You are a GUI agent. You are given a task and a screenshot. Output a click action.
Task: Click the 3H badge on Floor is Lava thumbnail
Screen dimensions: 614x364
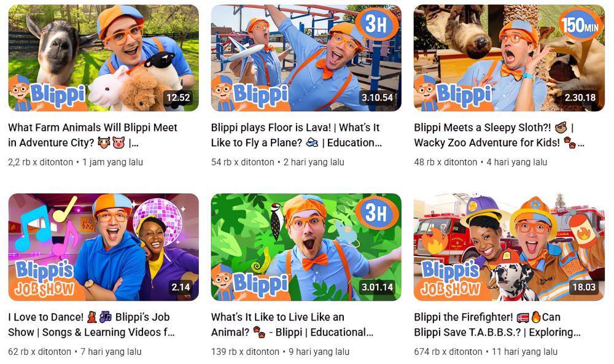pyautogui.click(x=377, y=25)
